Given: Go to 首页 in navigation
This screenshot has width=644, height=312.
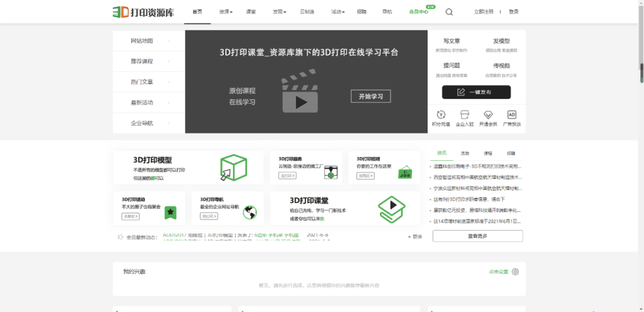Looking at the screenshot, I should [197, 12].
